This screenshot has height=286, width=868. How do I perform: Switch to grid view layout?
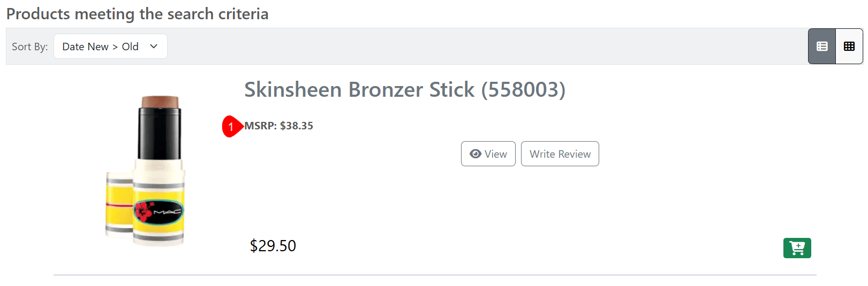tap(849, 47)
